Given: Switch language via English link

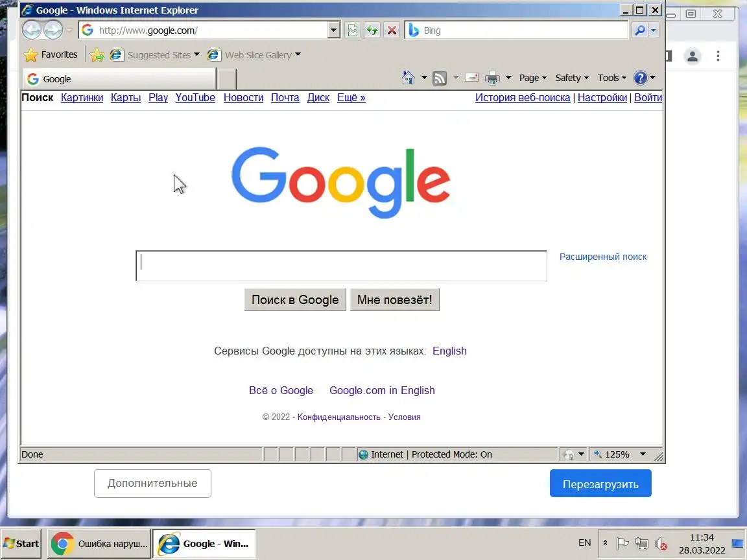Looking at the screenshot, I should (x=449, y=351).
